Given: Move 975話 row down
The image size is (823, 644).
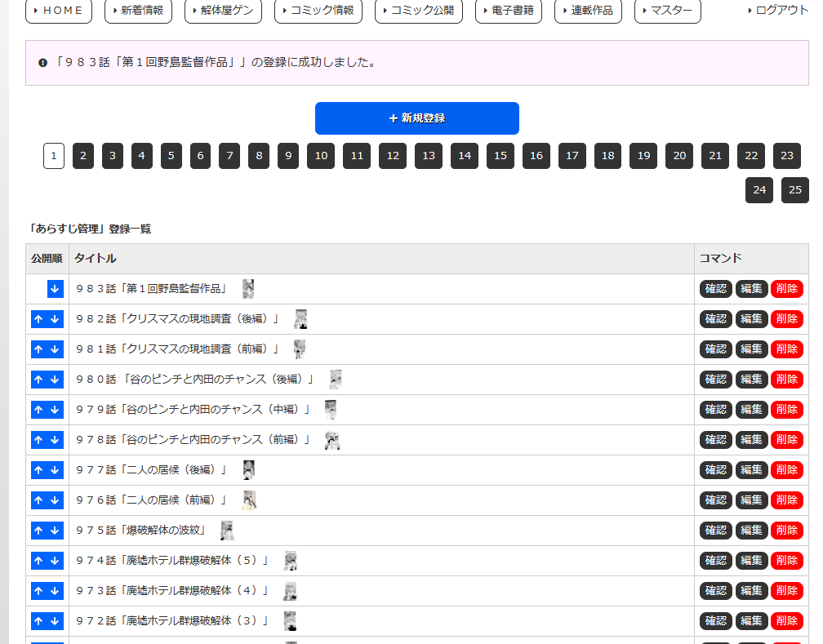Looking at the screenshot, I should coord(56,530).
